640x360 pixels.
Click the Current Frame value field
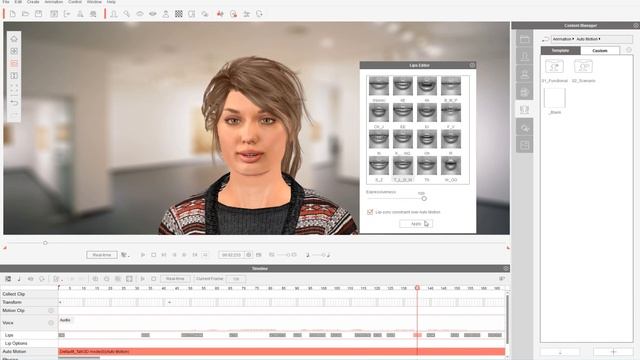[236, 279]
